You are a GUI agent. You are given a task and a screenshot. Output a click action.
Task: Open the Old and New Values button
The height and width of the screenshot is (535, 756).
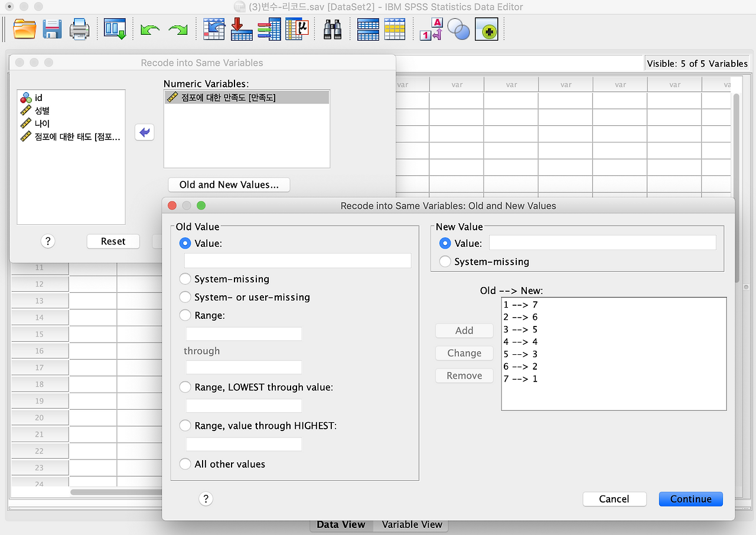pos(229,185)
